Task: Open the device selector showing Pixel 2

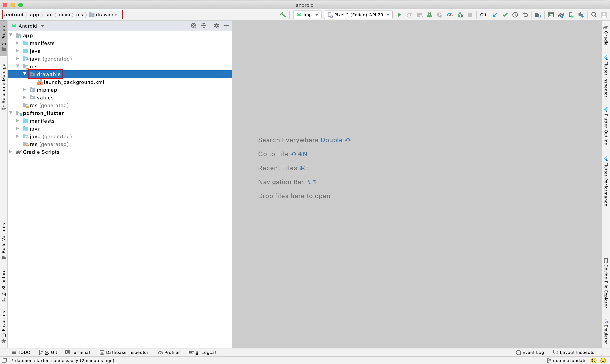Action: (358, 15)
